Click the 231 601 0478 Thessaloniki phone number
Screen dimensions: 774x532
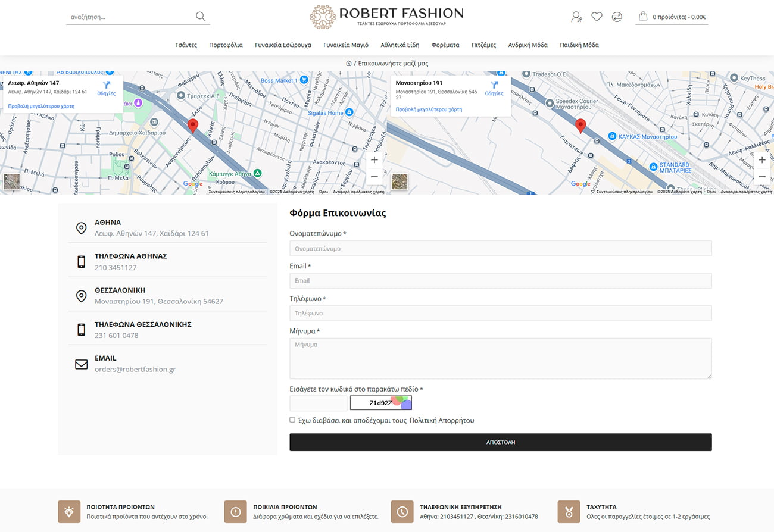click(117, 336)
